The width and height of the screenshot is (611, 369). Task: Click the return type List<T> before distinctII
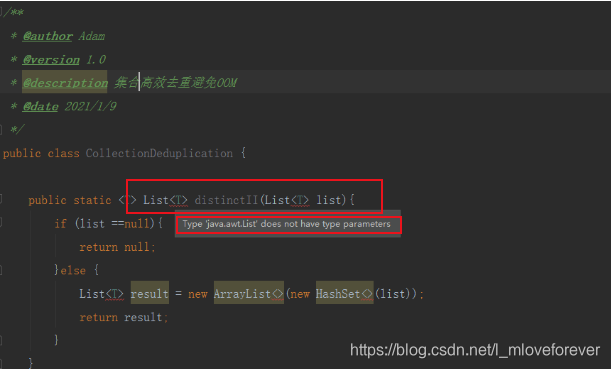click(165, 200)
